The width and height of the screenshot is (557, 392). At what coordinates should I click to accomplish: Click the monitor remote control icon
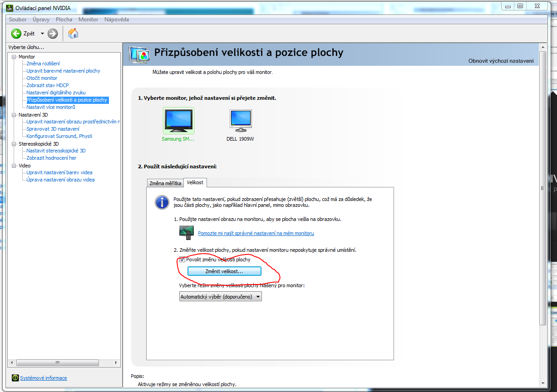[x=187, y=232]
